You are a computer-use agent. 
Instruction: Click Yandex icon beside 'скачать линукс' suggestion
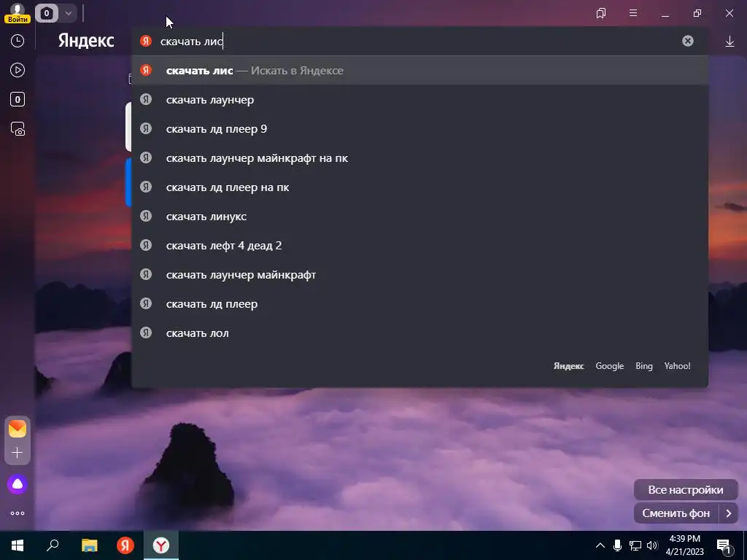pos(146,216)
